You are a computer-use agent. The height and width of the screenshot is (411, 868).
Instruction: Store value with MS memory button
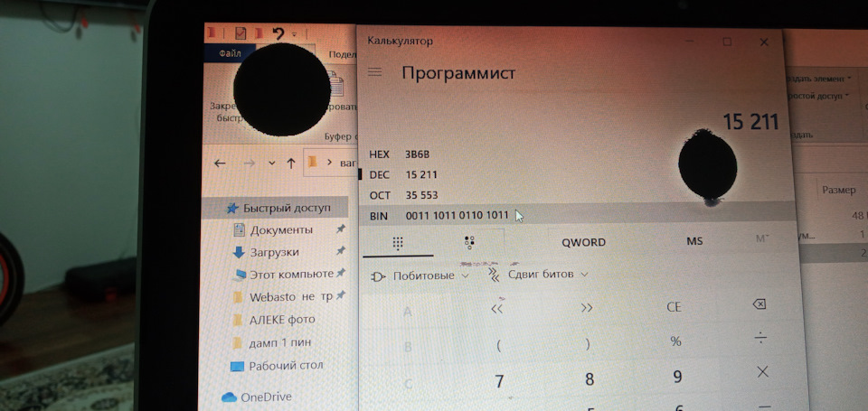pos(694,242)
